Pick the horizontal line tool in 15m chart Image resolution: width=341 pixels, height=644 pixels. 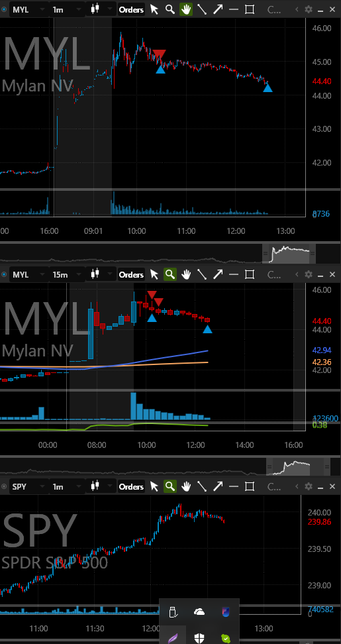point(234,274)
